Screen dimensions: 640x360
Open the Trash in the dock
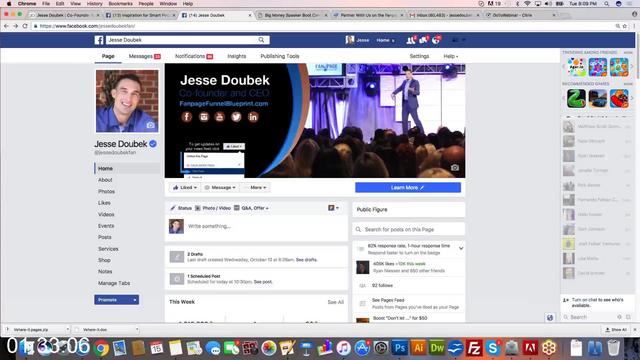613,348
